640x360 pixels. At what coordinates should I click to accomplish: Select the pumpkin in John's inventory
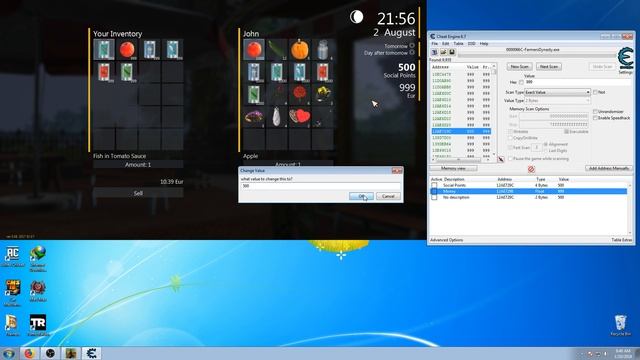(300, 50)
